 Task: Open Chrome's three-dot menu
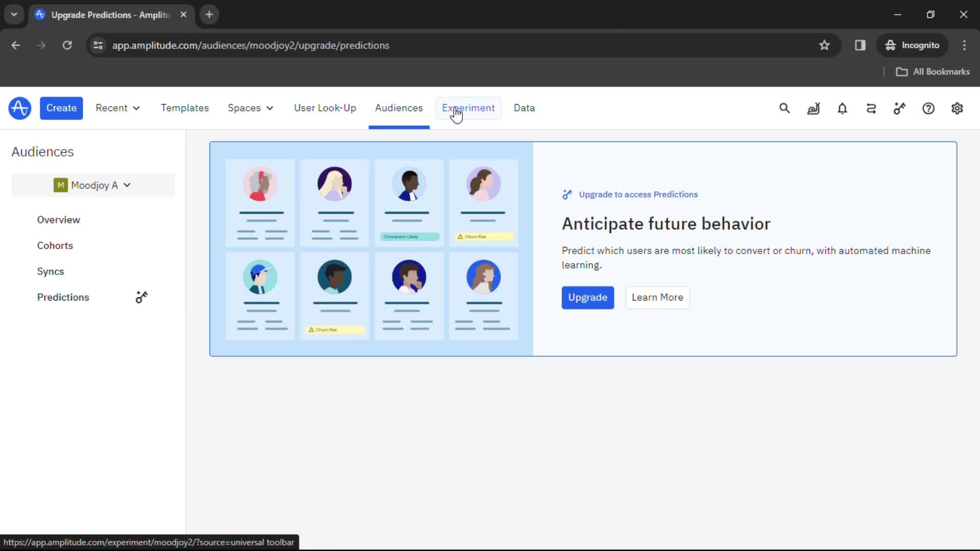(964, 45)
